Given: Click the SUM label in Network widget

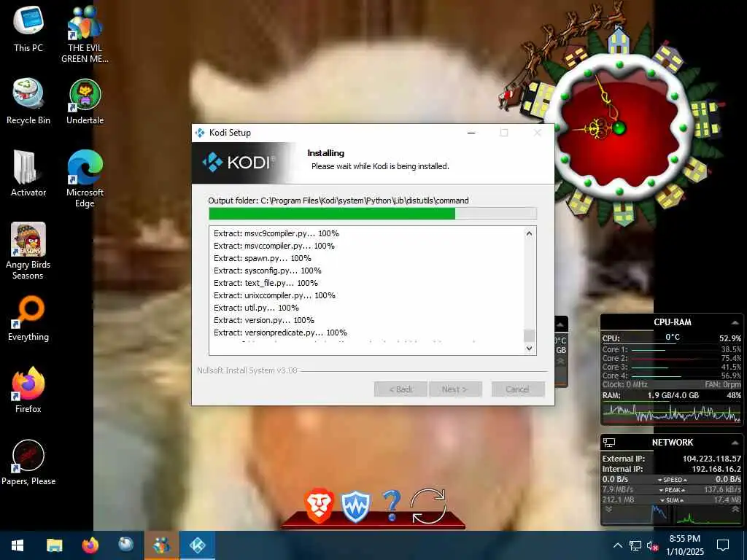Looking at the screenshot, I should pos(672,500).
